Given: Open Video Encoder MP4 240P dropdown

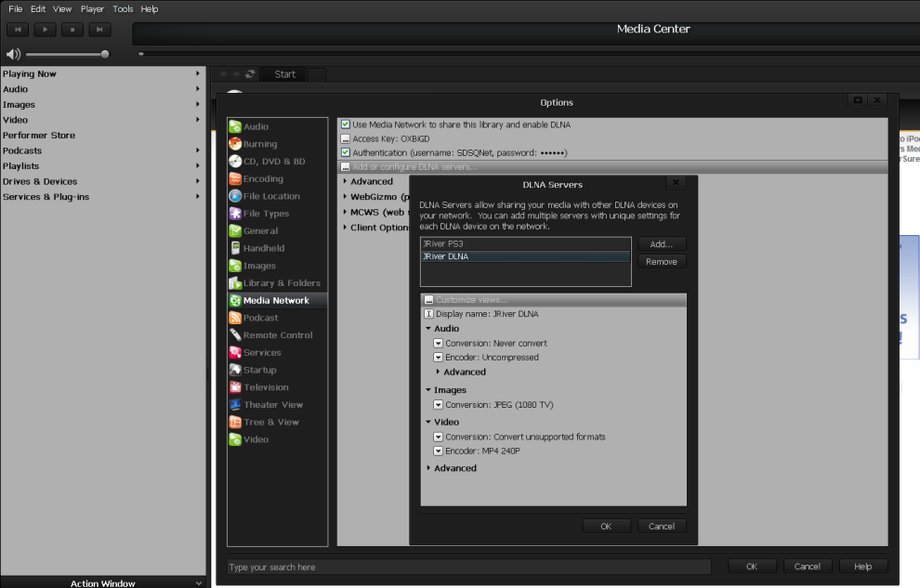Looking at the screenshot, I should (x=438, y=451).
